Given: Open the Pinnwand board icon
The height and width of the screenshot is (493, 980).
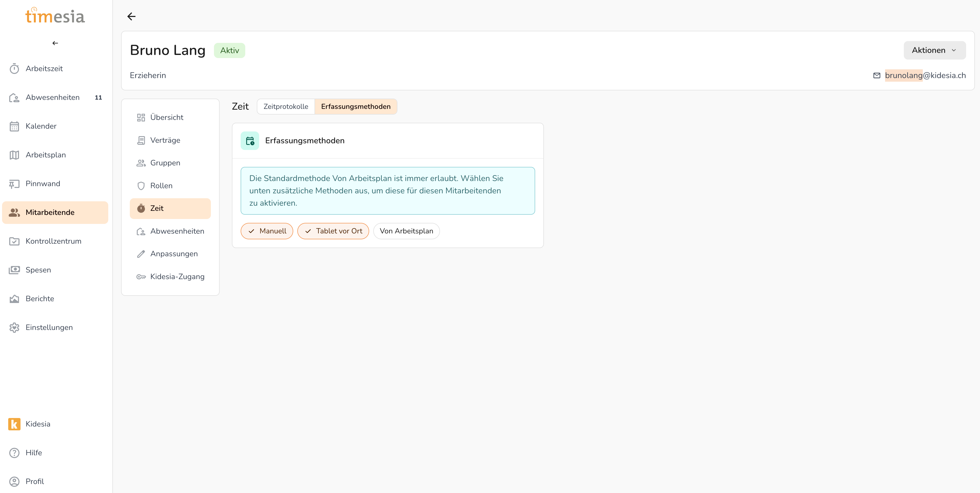Looking at the screenshot, I should pos(14,184).
